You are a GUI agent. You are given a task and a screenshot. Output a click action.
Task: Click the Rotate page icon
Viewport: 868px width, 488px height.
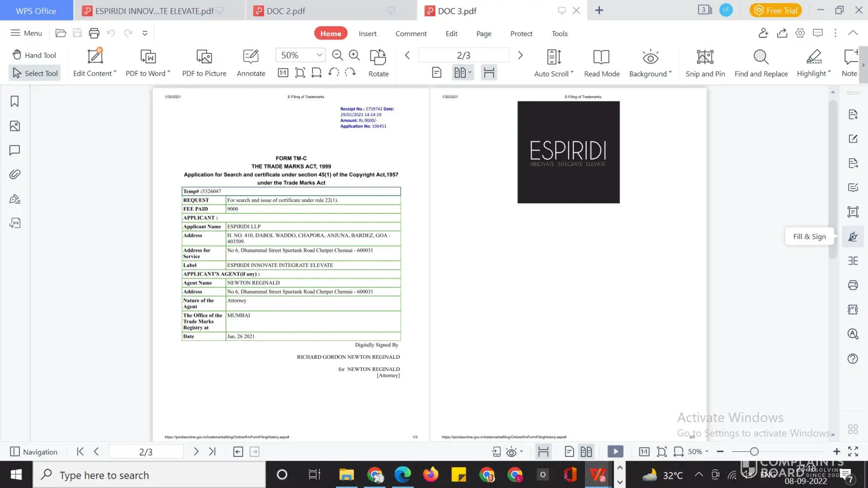pos(378,58)
